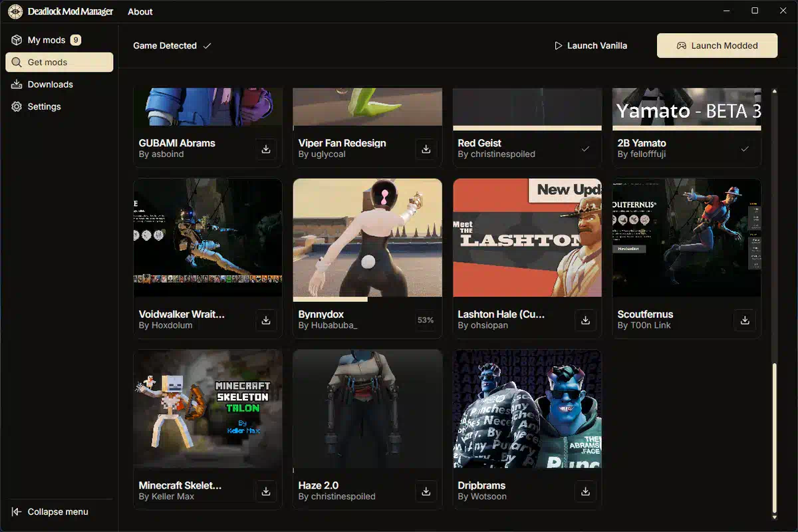798x532 pixels.
Task: Download the Voidwalker Wraith mod
Action: tap(266, 320)
